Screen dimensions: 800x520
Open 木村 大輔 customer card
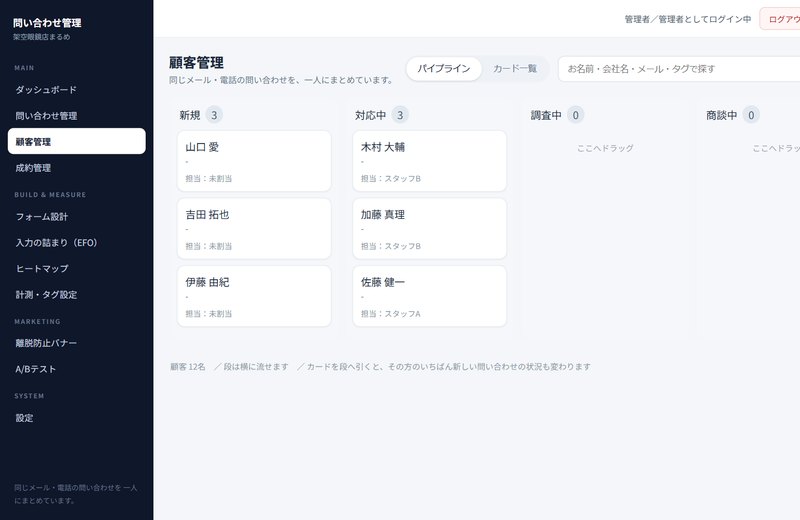[x=430, y=161]
